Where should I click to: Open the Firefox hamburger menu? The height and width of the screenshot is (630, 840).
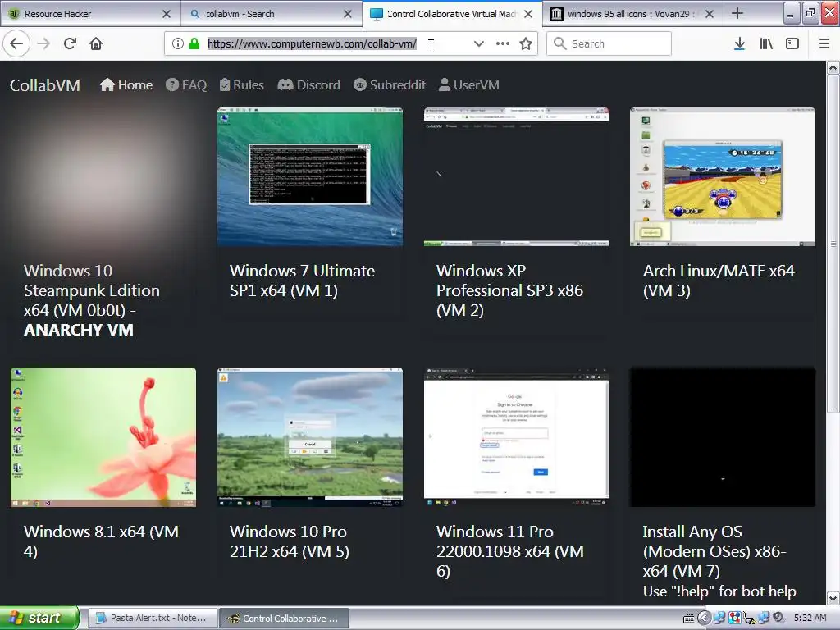pos(824,44)
